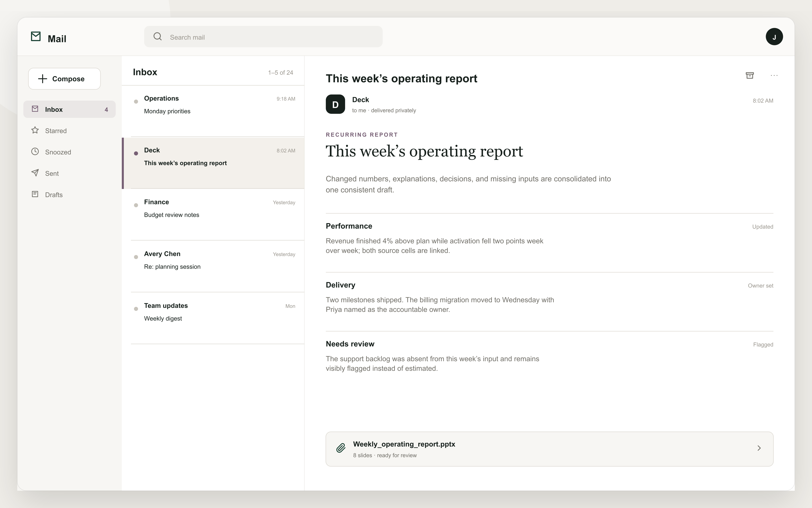Click the paper plane Sent icon

tap(35, 173)
